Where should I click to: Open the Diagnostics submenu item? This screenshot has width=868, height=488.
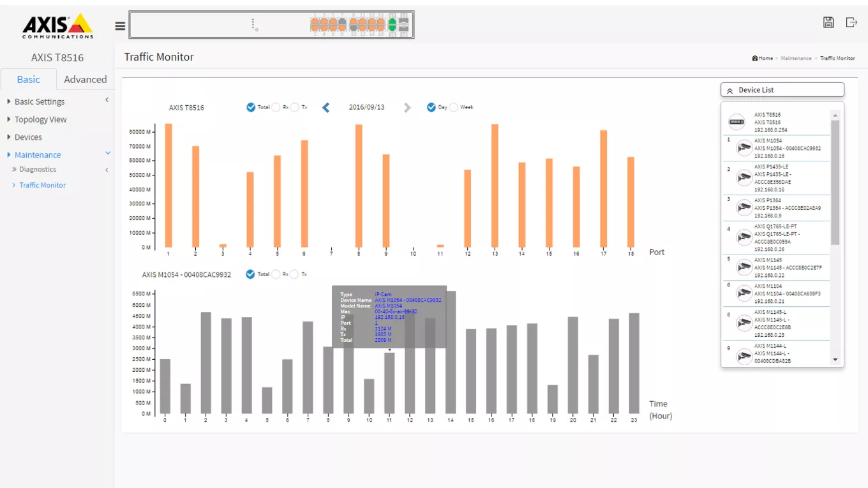pyautogui.click(x=38, y=170)
